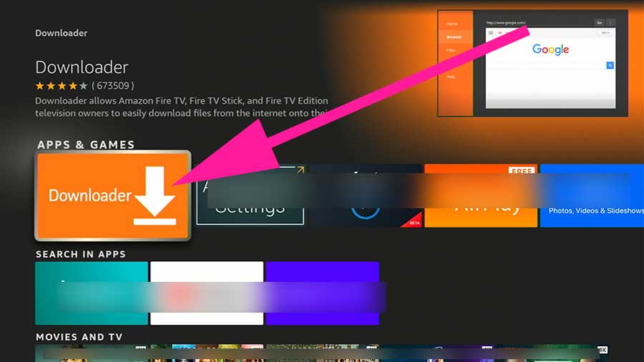Select the Settings app tile
The height and width of the screenshot is (362, 644).
point(250,195)
